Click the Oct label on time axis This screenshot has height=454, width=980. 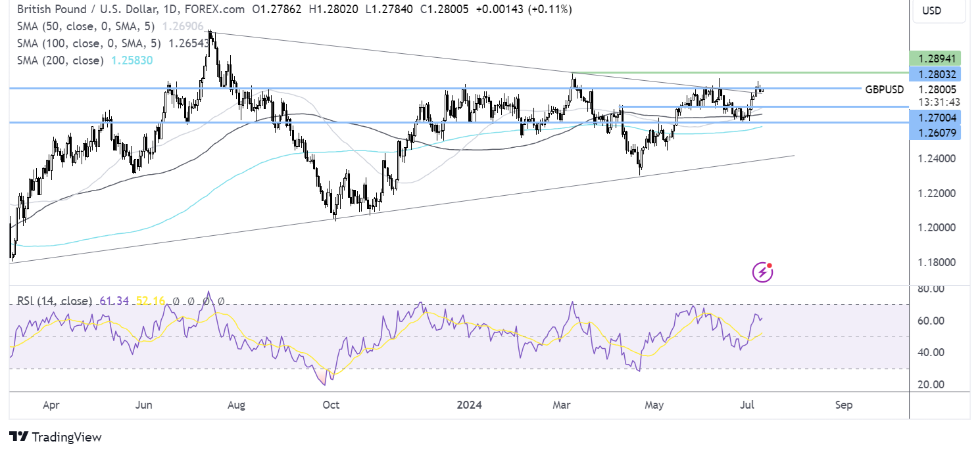(x=331, y=405)
